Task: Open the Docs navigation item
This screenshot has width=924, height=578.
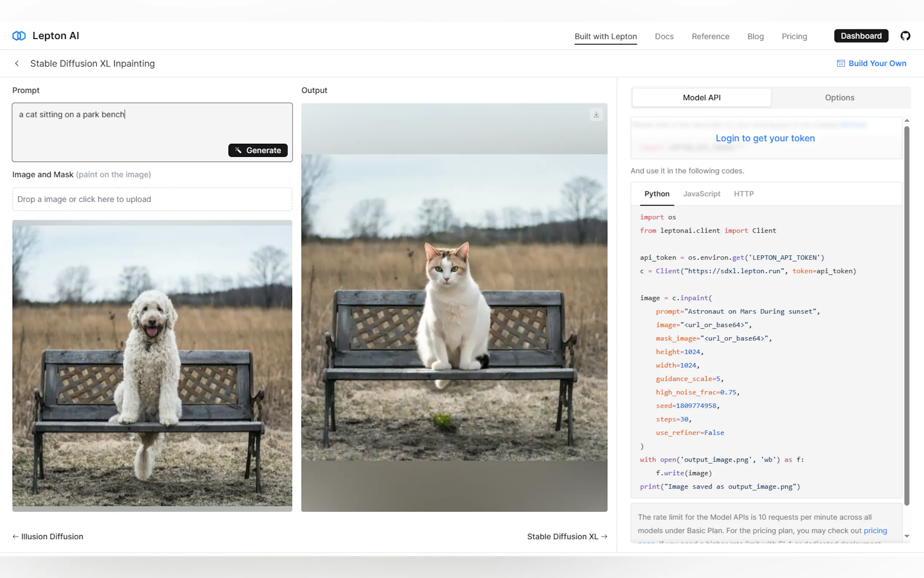Action: point(664,36)
